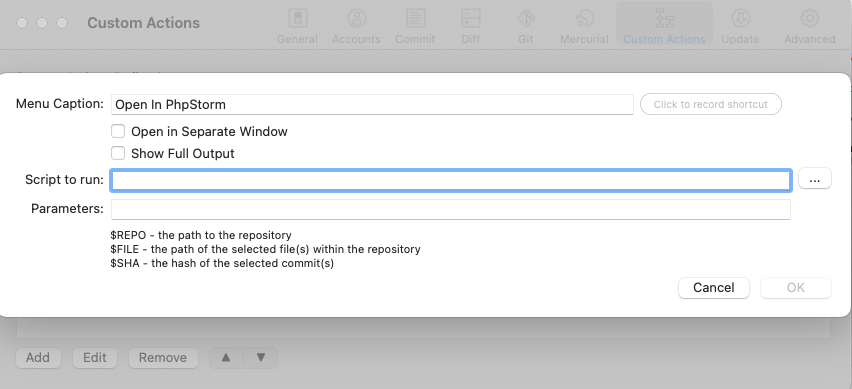Close the Custom Actions window

[x=22, y=23]
